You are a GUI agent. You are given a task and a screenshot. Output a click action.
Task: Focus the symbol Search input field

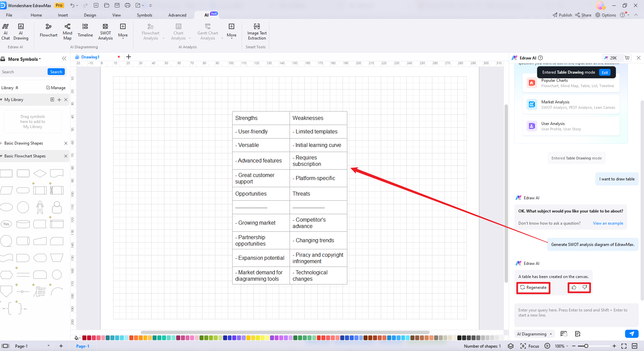(x=24, y=72)
